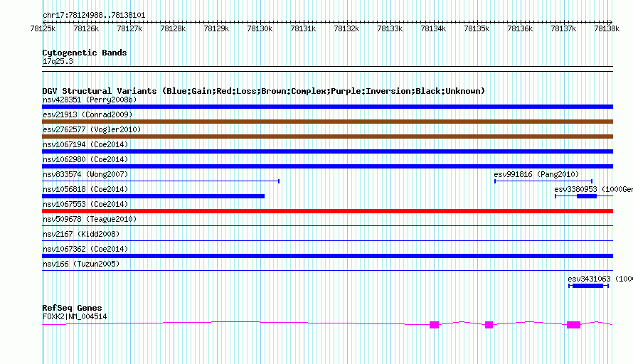Select the red loss bar under nsv1067553
633x364 pixels.
[327, 211]
